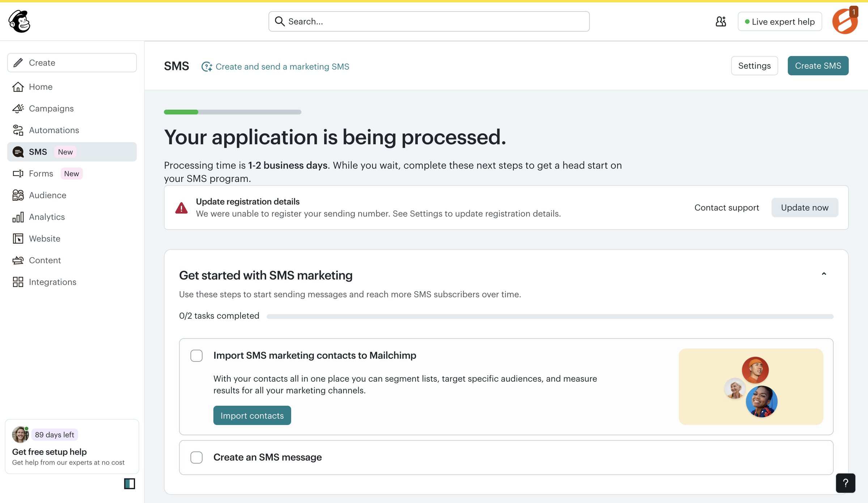868x503 pixels.
Task: Collapse the Get started with SMS marketing section
Action: (x=824, y=274)
